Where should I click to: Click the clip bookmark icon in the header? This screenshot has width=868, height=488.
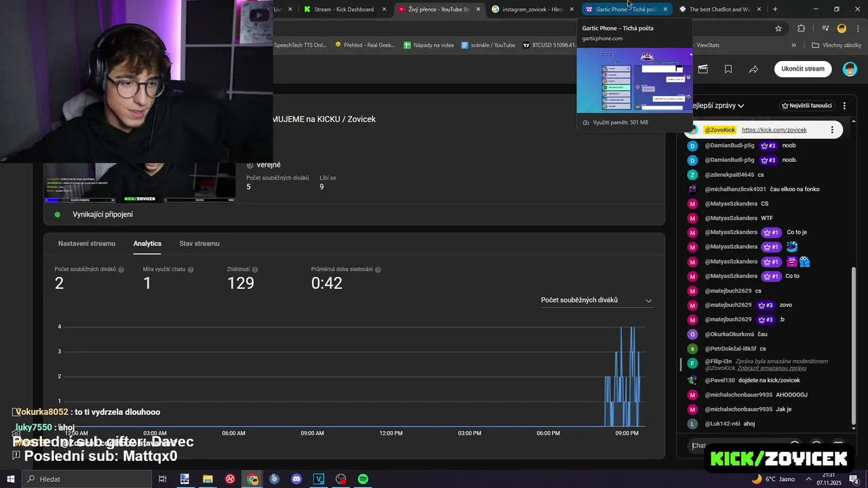(728, 69)
